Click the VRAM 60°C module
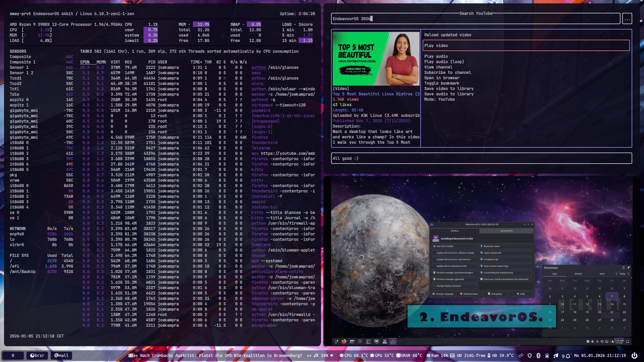 point(409,356)
